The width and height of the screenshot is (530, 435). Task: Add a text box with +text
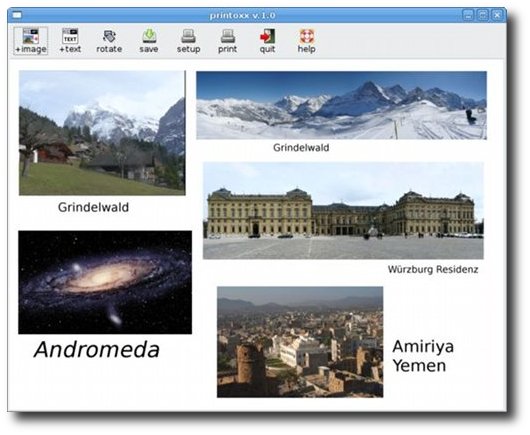coord(70,41)
